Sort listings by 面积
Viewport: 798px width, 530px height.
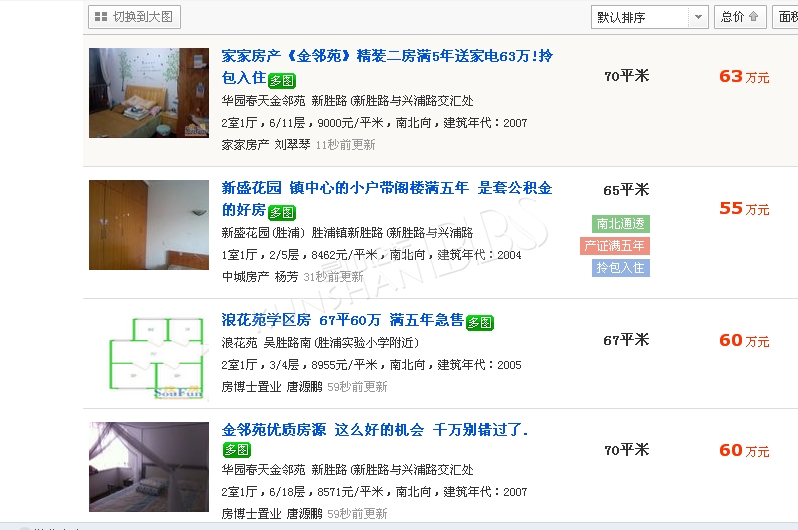tap(785, 17)
